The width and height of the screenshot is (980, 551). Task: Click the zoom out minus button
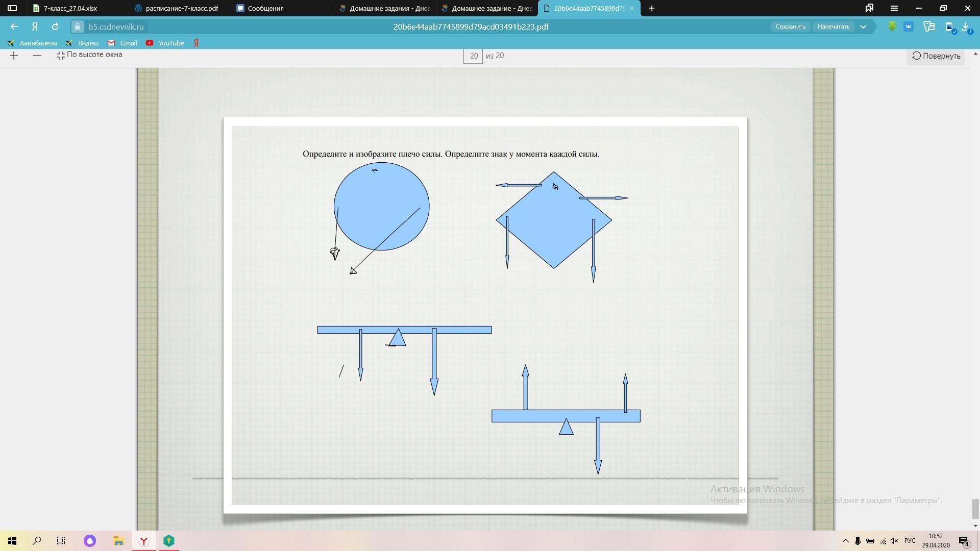[x=37, y=56]
